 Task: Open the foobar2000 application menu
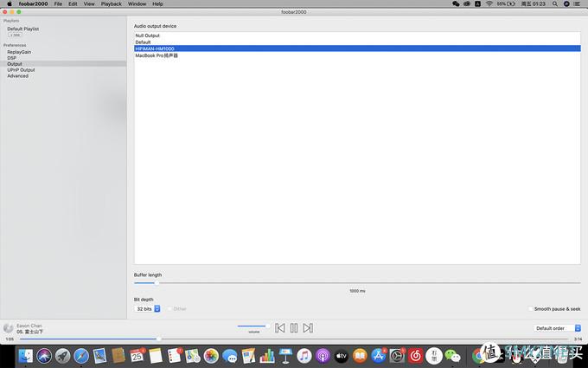(34, 3)
